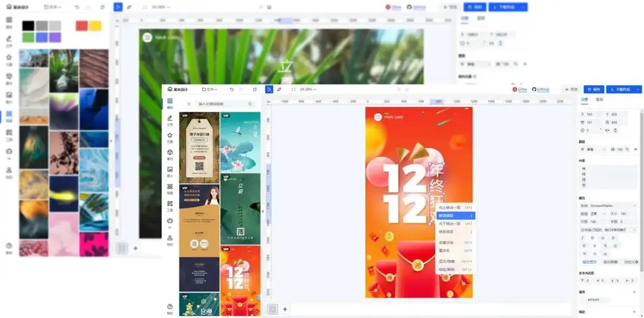Collapse the template panel with the arrow handle

click(263, 211)
